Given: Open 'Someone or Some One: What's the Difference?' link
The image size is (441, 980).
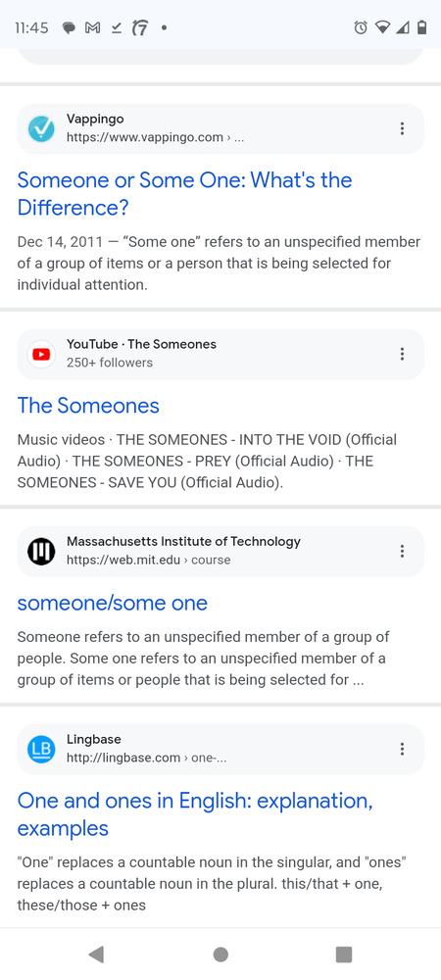Looking at the screenshot, I should pos(185,194).
